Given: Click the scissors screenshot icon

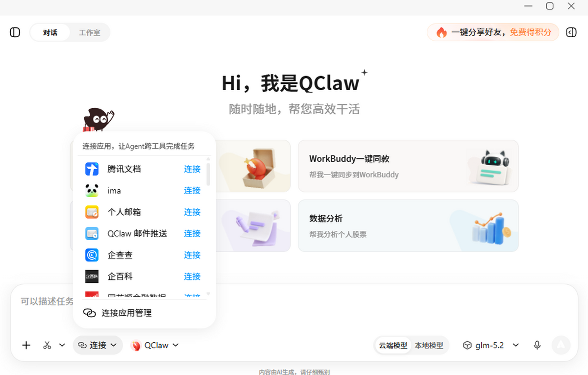Looking at the screenshot, I should click(x=47, y=345).
